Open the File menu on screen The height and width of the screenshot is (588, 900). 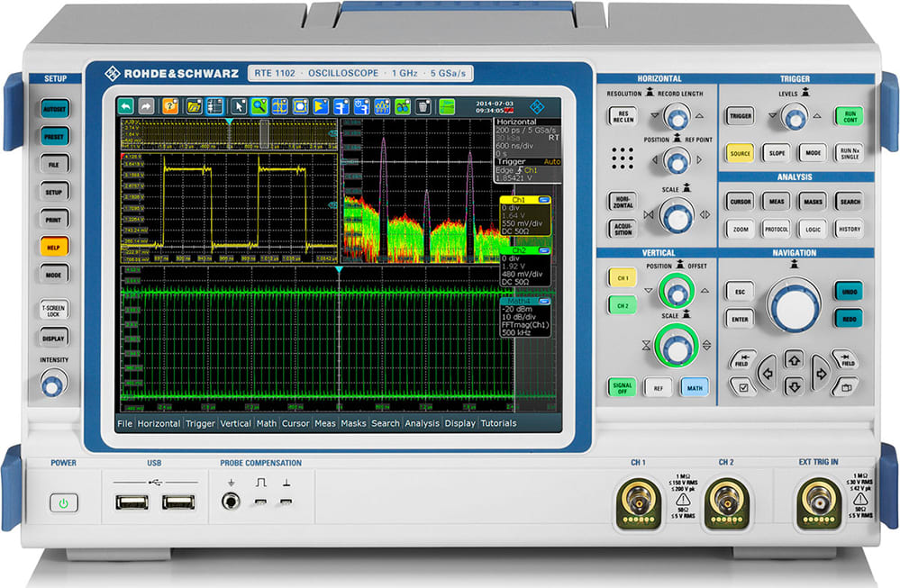[x=124, y=423]
